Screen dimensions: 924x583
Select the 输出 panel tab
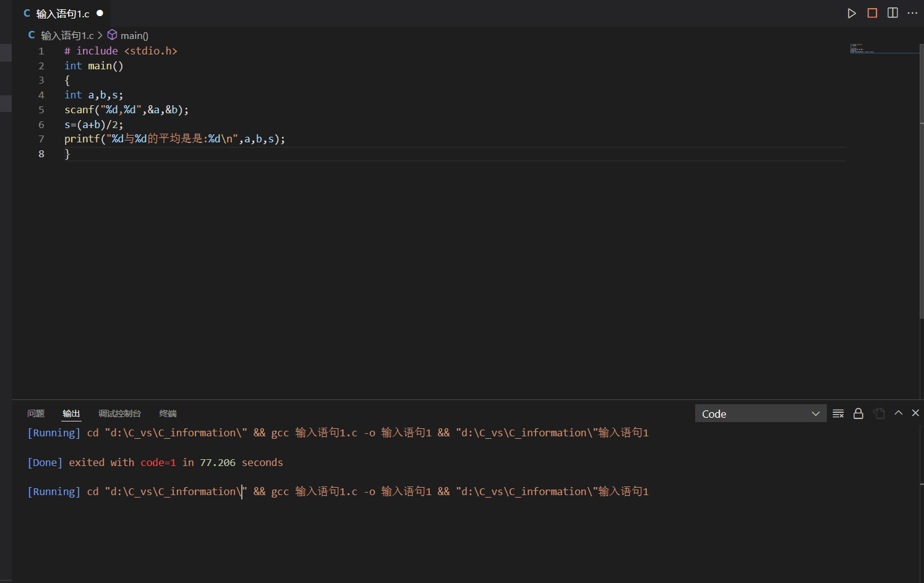tap(71, 413)
